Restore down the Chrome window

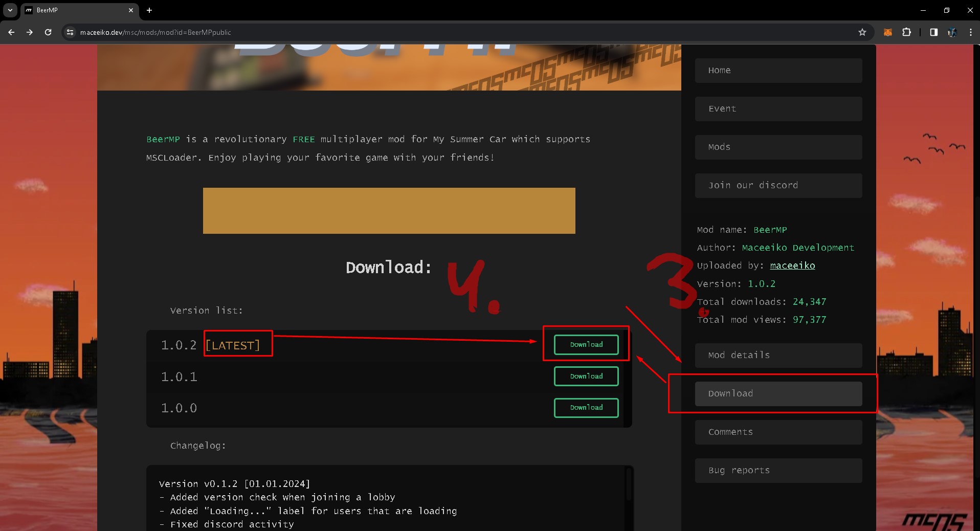tap(947, 10)
